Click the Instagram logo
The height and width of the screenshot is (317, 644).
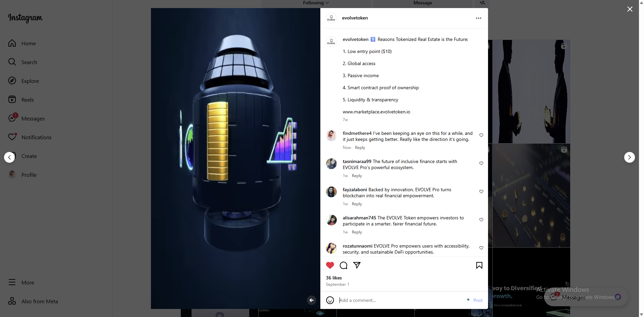25,18
